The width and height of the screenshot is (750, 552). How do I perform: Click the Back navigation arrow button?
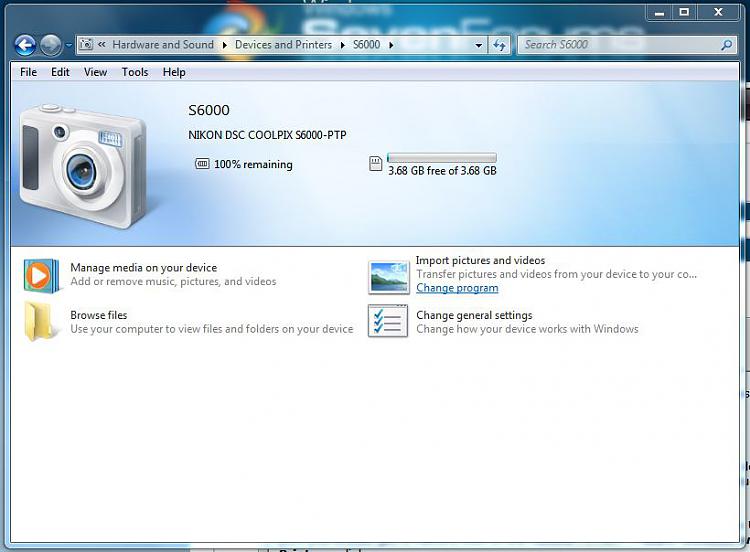pos(25,45)
